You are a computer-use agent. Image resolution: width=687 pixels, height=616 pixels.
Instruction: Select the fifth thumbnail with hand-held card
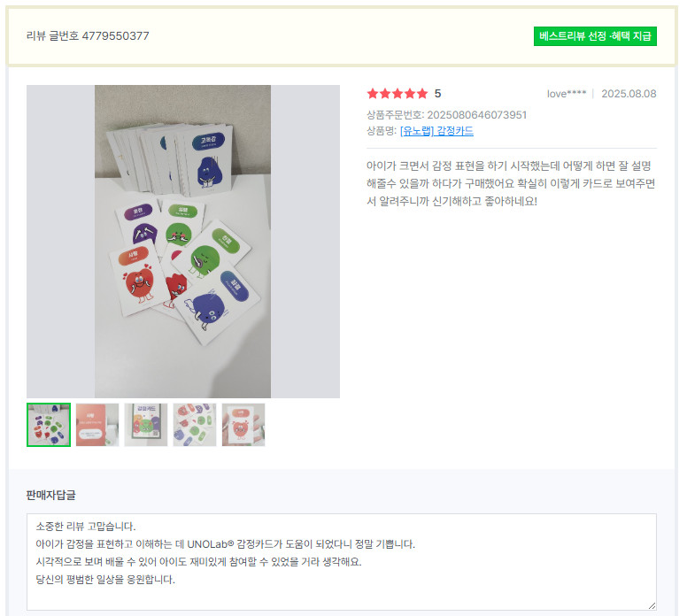(243, 425)
